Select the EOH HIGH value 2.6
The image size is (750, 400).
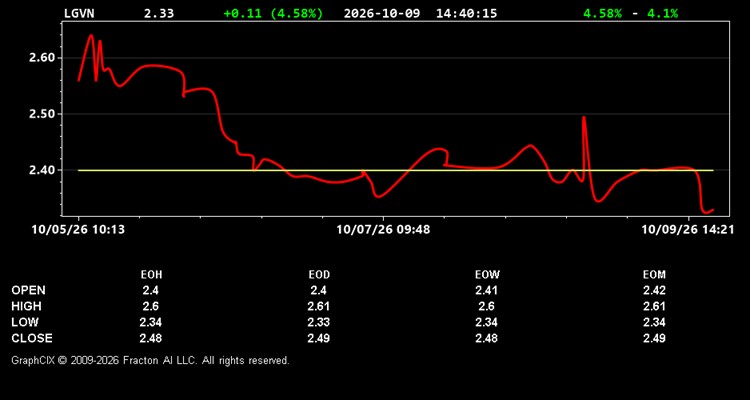point(151,306)
